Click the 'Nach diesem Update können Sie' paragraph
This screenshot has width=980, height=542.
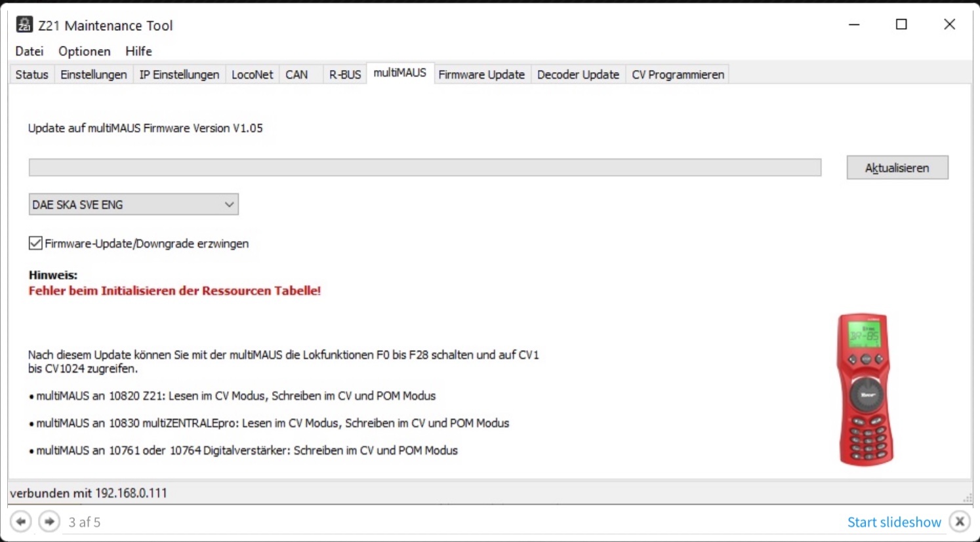coord(283,362)
